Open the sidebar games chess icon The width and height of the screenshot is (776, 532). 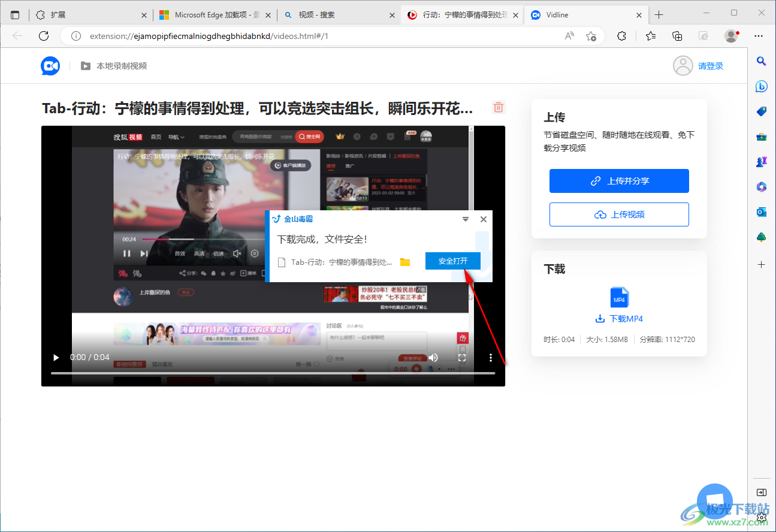(x=762, y=162)
